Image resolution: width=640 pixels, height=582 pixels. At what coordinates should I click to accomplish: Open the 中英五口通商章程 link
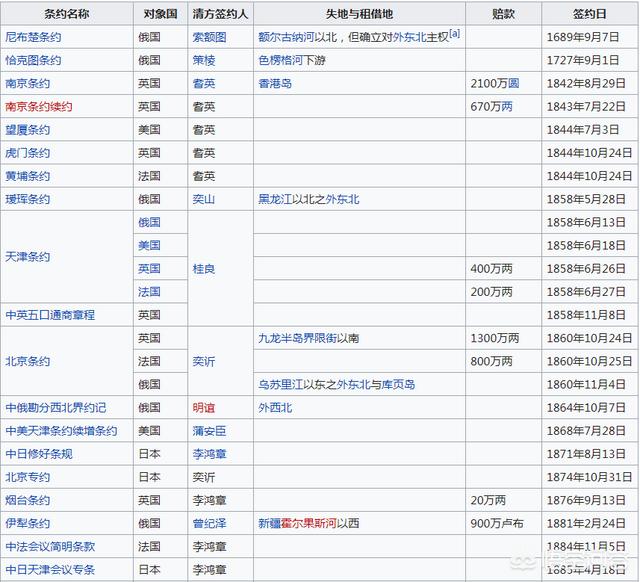pos(50,315)
